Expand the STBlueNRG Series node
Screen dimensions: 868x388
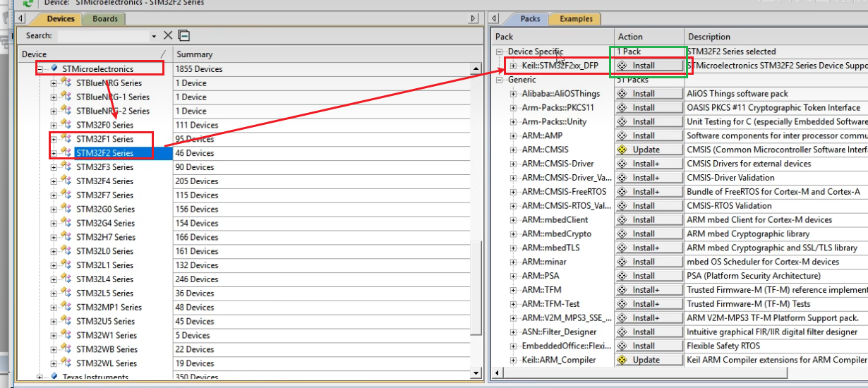coord(54,83)
